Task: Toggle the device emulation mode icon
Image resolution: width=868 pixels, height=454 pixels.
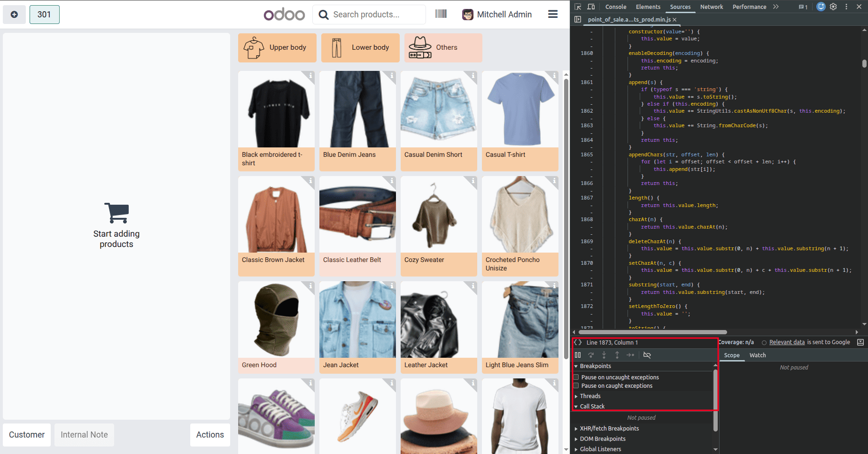Action: [591, 7]
